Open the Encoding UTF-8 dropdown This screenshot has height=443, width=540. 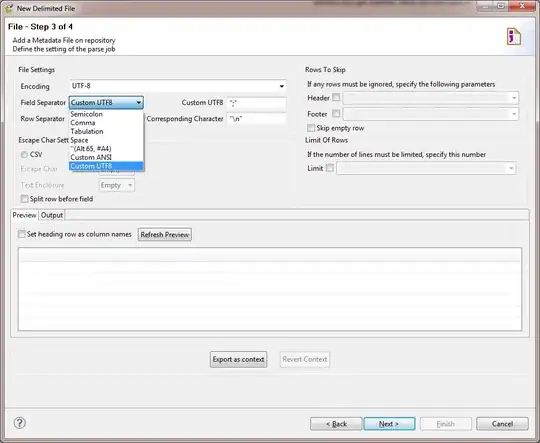point(178,86)
